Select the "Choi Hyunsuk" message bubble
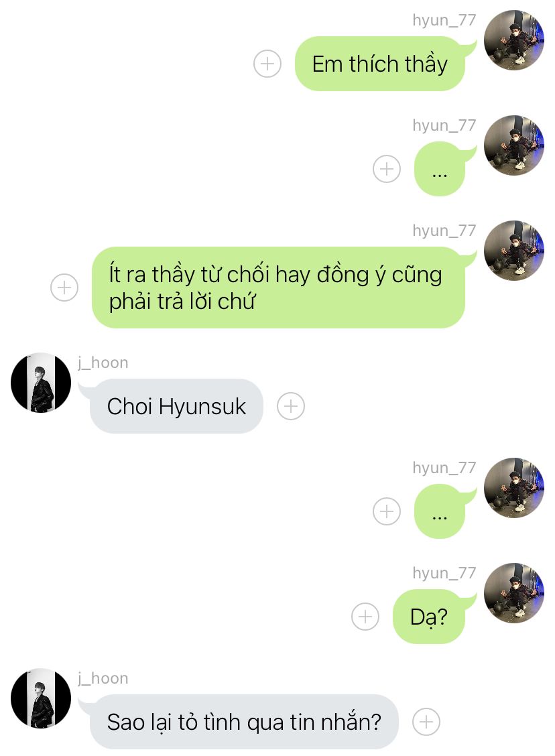Viewport: 555px width, 756px height. click(x=176, y=406)
